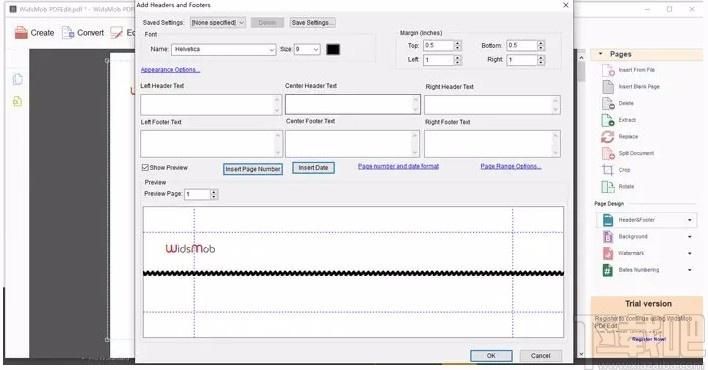Click the Insert Page Number button
The width and height of the screenshot is (708, 370).
(253, 169)
